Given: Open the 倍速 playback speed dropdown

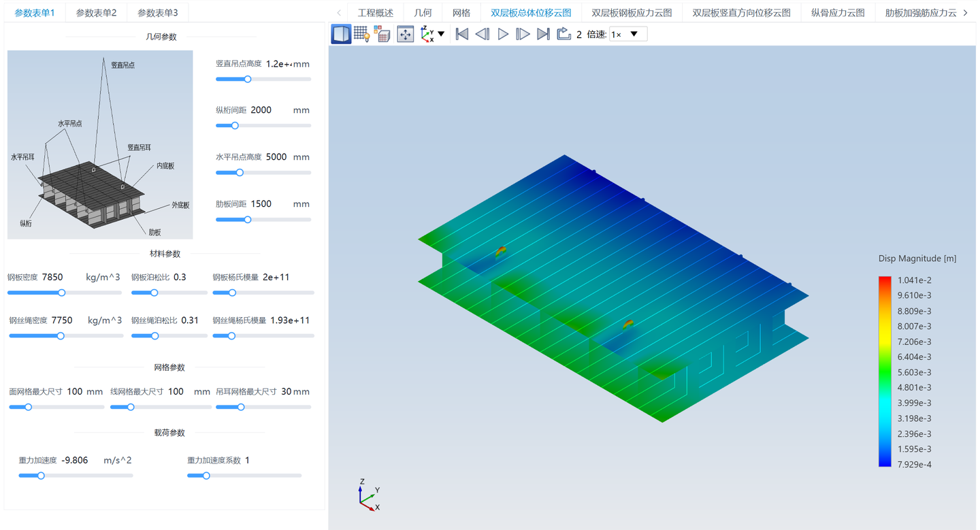Looking at the screenshot, I should click(x=627, y=34).
